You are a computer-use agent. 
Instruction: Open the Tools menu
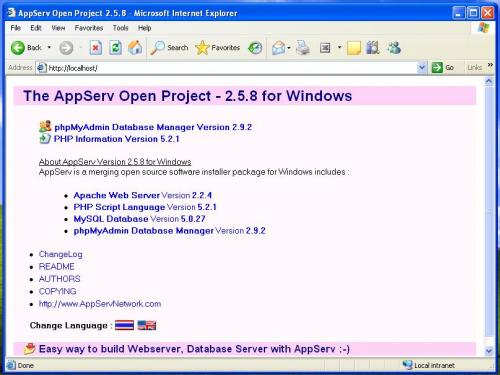pos(120,28)
